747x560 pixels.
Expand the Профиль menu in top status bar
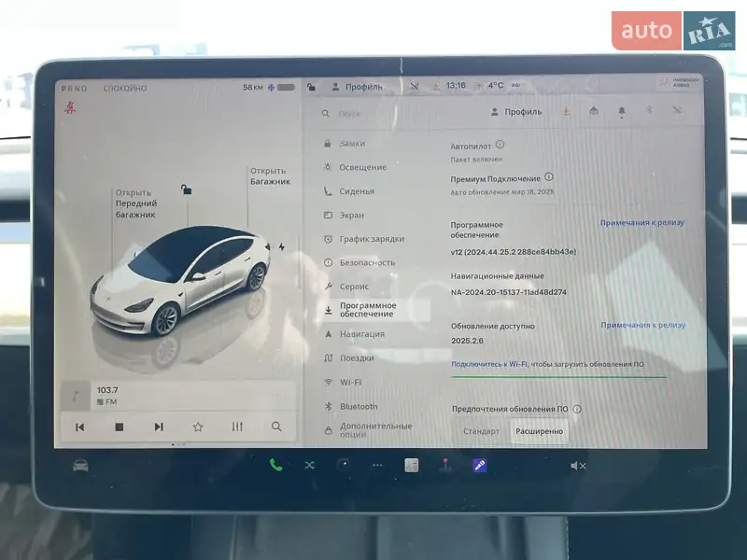tap(358, 87)
